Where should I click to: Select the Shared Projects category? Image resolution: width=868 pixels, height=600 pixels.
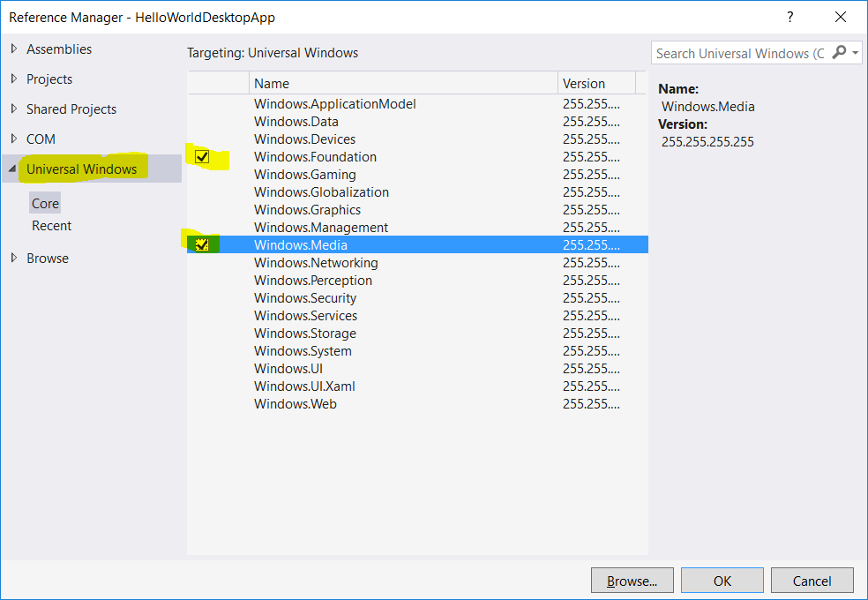(71, 109)
